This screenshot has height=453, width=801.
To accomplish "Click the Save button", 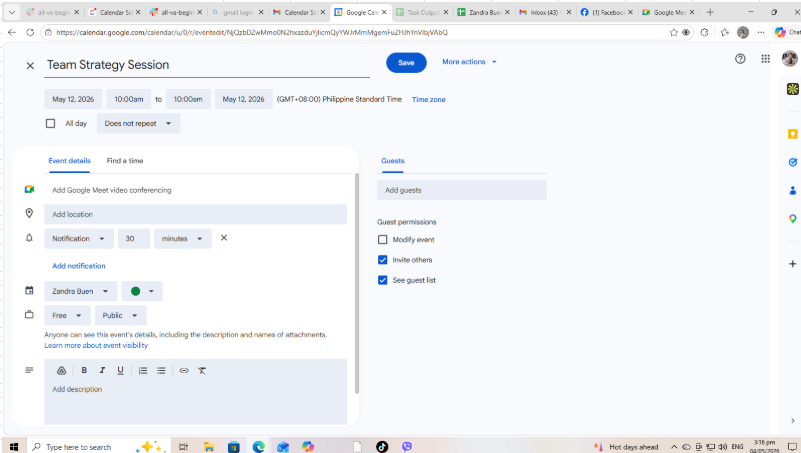I will pos(406,62).
